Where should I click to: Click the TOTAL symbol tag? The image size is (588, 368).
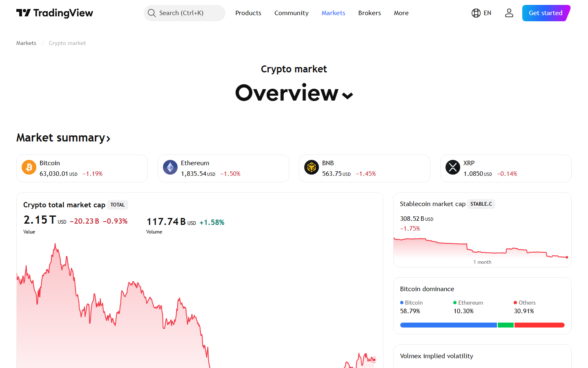(118, 205)
